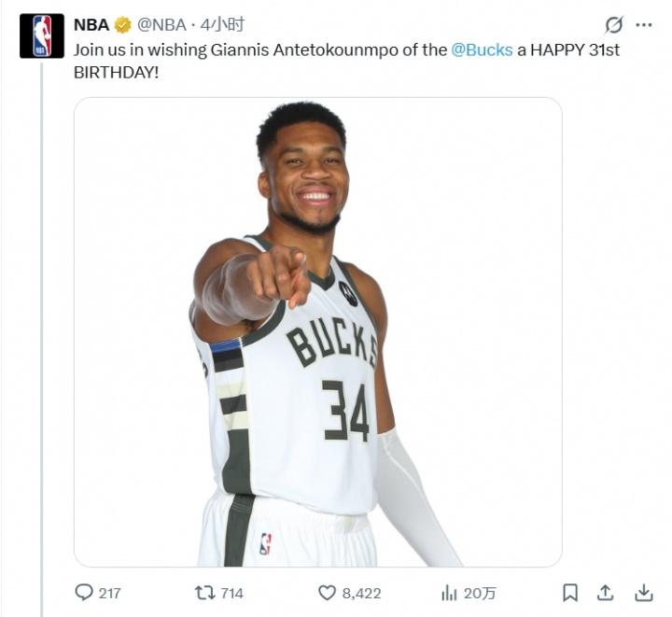Open view analytics bar chart icon

(x=449, y=593)
